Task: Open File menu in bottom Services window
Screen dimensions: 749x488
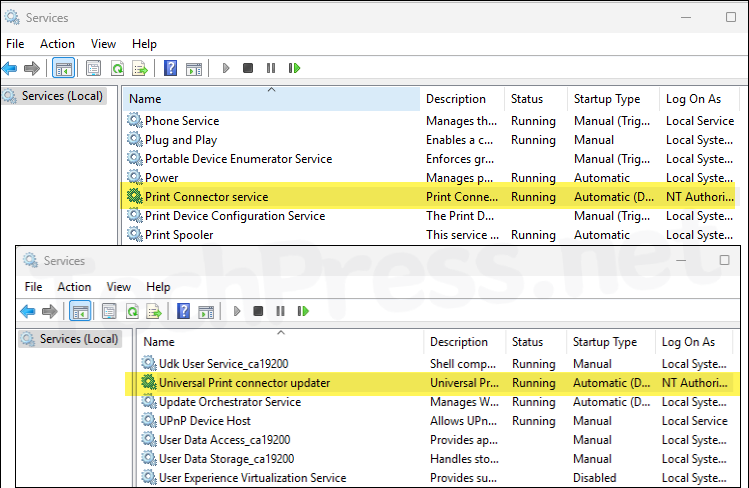Action: click(33, 287)
